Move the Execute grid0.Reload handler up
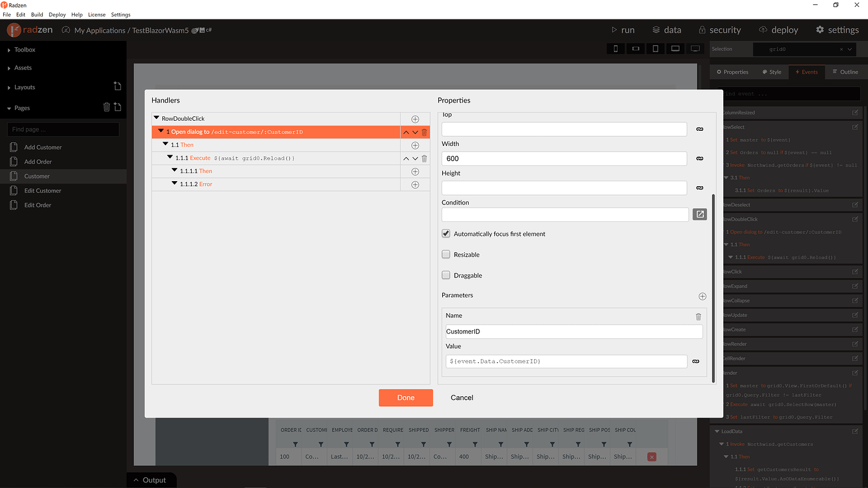868x488 pixels. [x=406, y=158]
